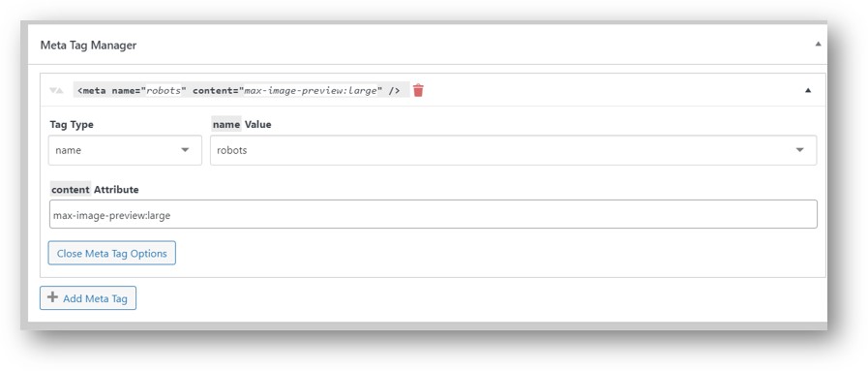Collapse the robots meta tag row triangle
Viewport: 868px width, 371px height.
[x=808, y=90]
